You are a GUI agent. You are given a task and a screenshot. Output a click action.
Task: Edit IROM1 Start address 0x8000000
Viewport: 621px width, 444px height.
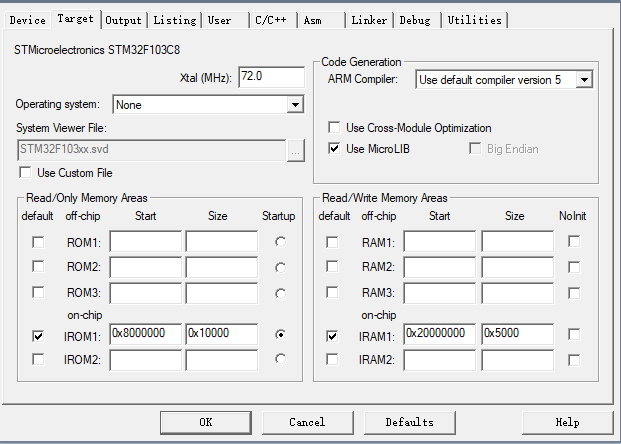[x=146, y=334]
